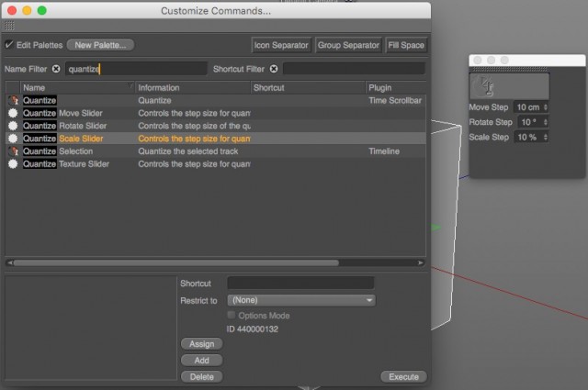
Task: Click the Quantize Rotate Slider row icon
Action: tap(13, 126)
